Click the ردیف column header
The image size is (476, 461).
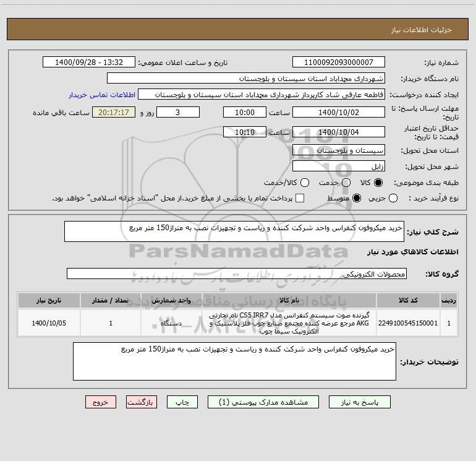pyautogui.click(x=449, y=300)
